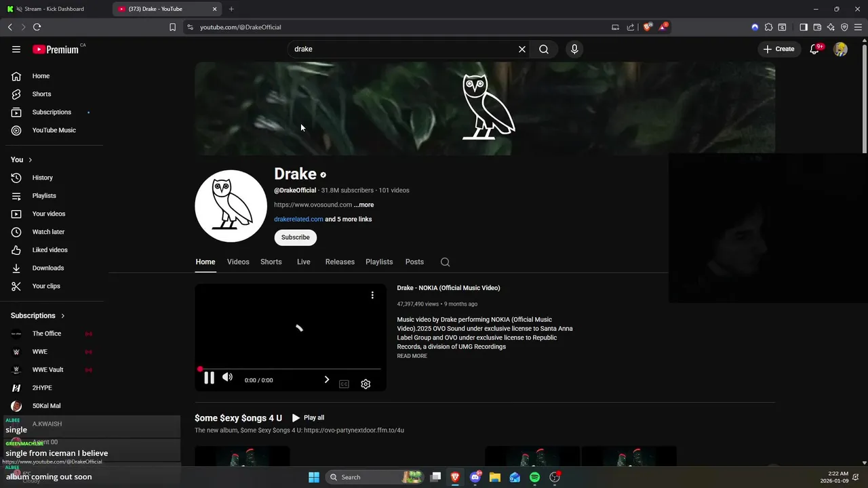This screenshot has width=868, height=488.
Task: Open the YouTube guide hamburger menu
Action: coord(16,49)
